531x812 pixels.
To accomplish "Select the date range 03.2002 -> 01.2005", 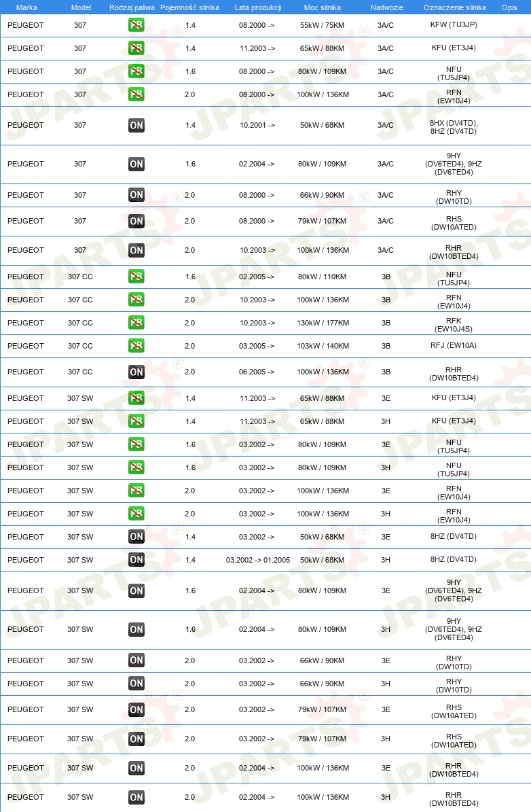I will click(x=258, y=560).
